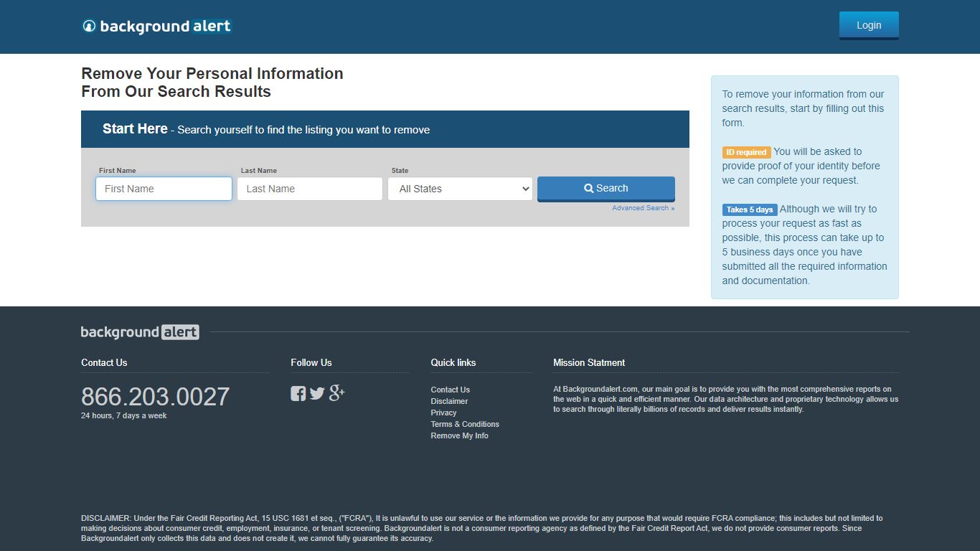Focus the First Name input field
980x551 pixels.
tap(164, 189)
